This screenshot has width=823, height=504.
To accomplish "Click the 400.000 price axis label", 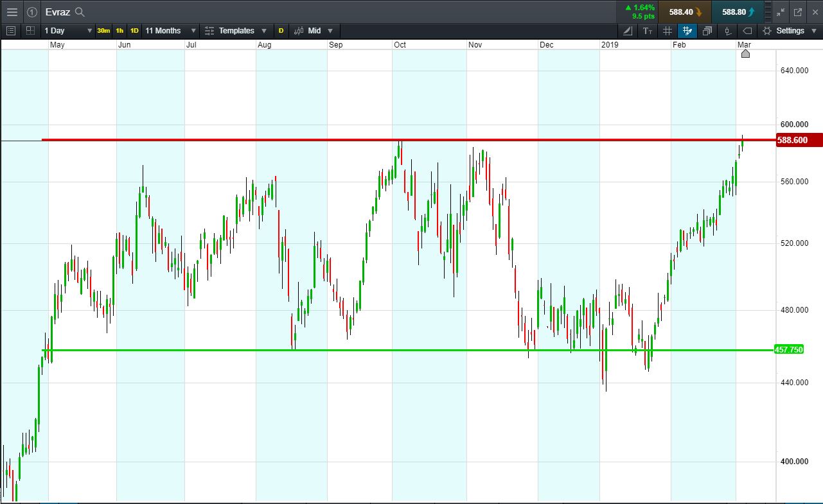I will [x=794, y=462].
